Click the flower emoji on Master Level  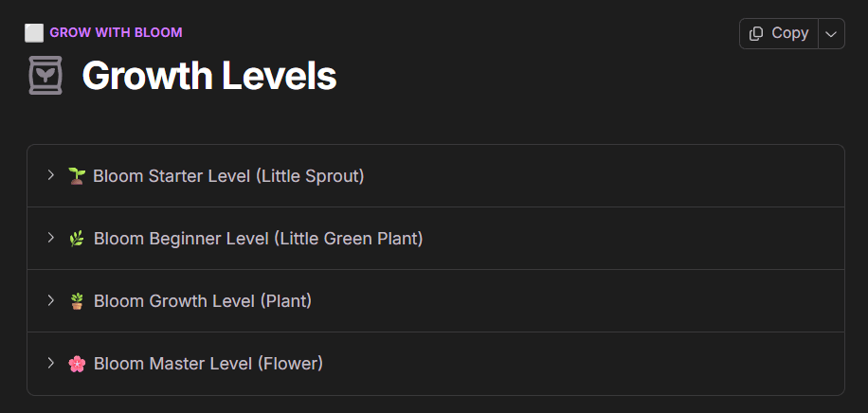(x=77, y=364)
